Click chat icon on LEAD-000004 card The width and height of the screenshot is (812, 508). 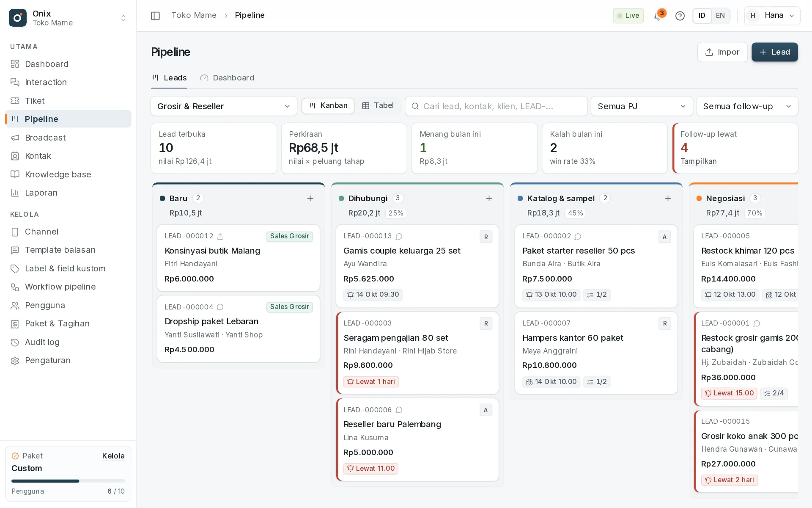tap(220, 307)
